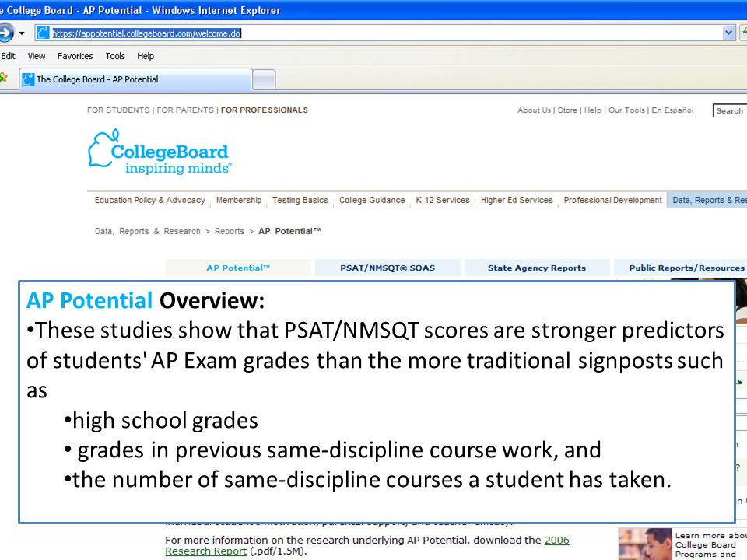Image resolution: width=747 pixels, height=560 pixels.
Task: Open the Membership nav item
Action: point(239,200)
